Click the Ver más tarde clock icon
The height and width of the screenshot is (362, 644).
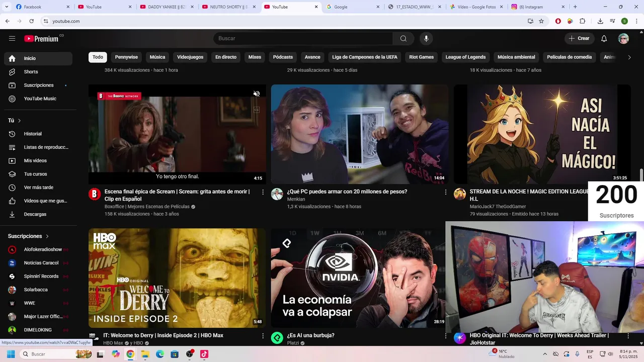12,188
